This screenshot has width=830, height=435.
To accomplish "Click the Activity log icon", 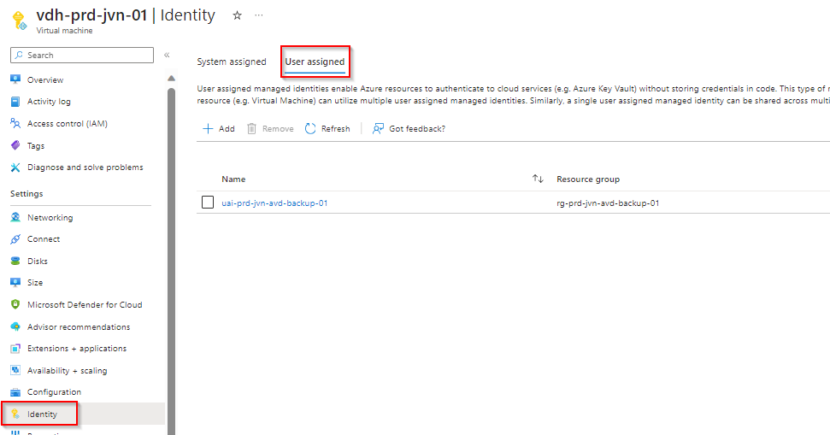I will click(x=15, y=102).
